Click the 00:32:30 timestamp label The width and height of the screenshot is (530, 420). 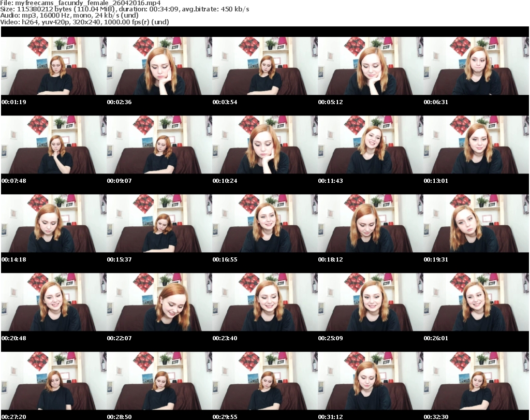[436, 417]
